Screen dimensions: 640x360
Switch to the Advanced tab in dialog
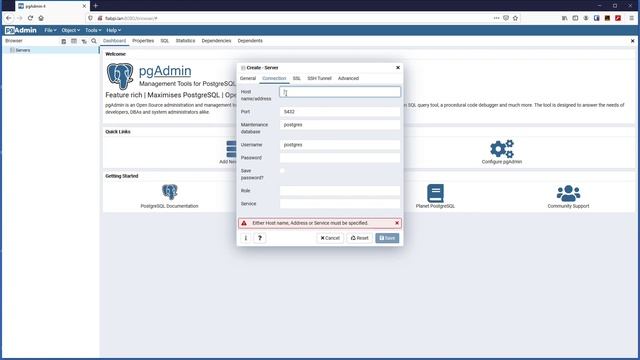coord(348,78)
